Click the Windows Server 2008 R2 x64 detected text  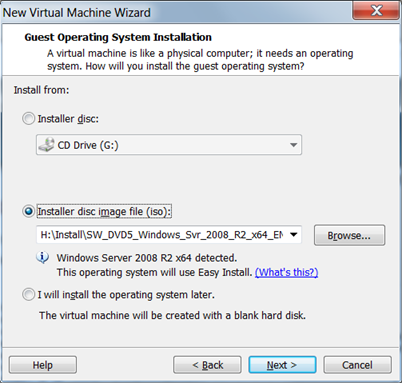(x=147, y=258)
